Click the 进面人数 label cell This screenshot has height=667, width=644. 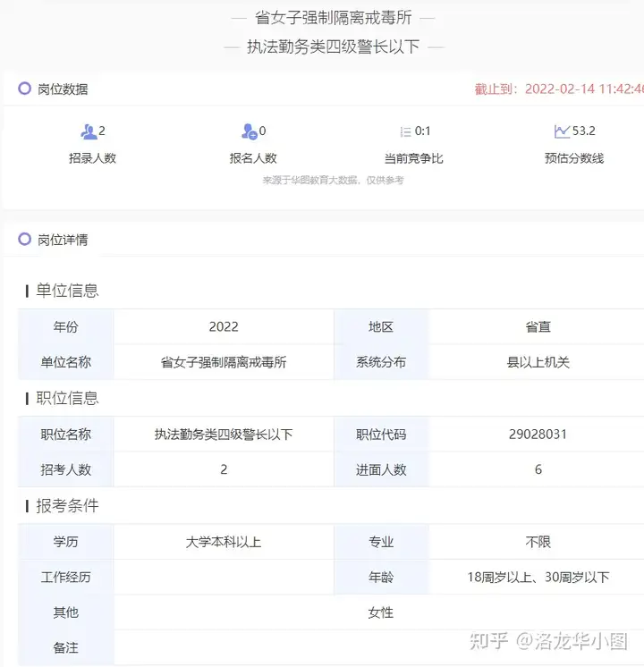pyautogui.click(x=381, y=469)
